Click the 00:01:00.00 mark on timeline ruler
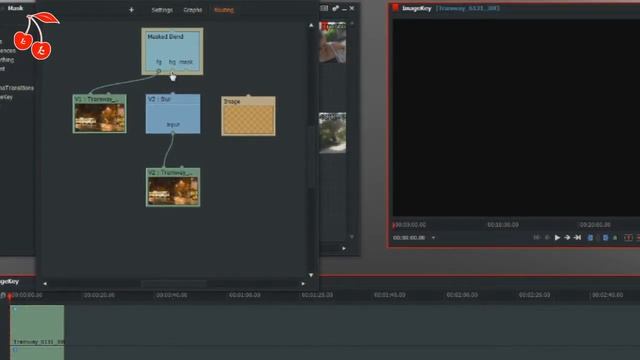The height and width of the screenshot is (360, 640). point(244,295)
